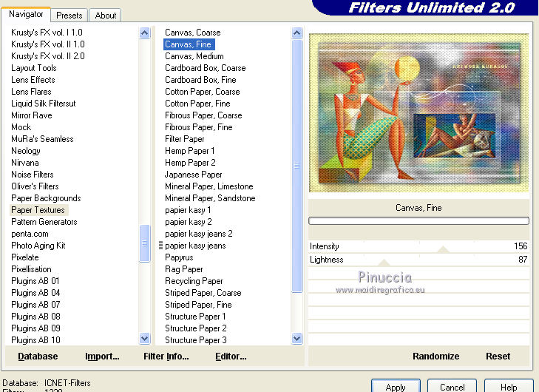
Task: Choose Cardboard Box, Fine
Action: click(200, 80)
